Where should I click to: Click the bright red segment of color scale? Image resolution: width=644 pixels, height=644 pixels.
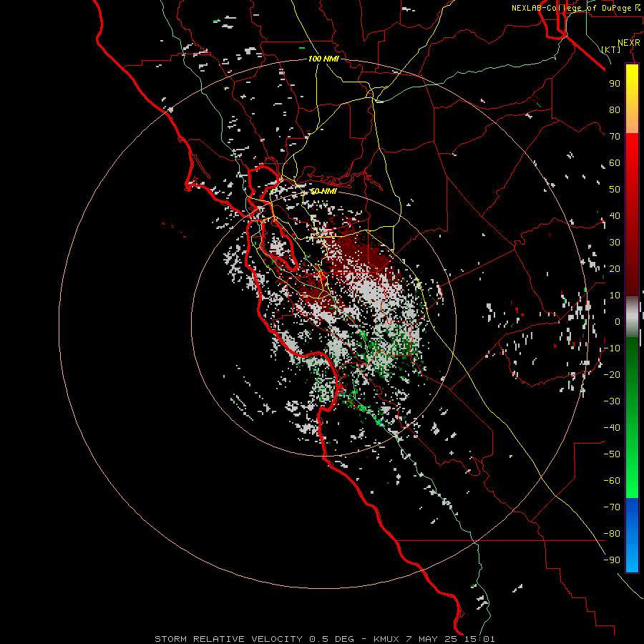click(632, 165)
